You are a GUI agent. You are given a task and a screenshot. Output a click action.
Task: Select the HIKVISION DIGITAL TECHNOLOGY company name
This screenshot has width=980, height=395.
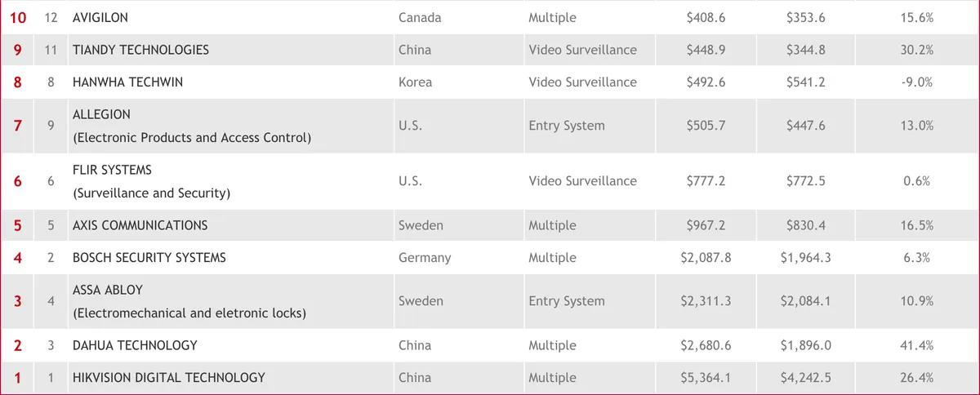[x=169, y=378]
